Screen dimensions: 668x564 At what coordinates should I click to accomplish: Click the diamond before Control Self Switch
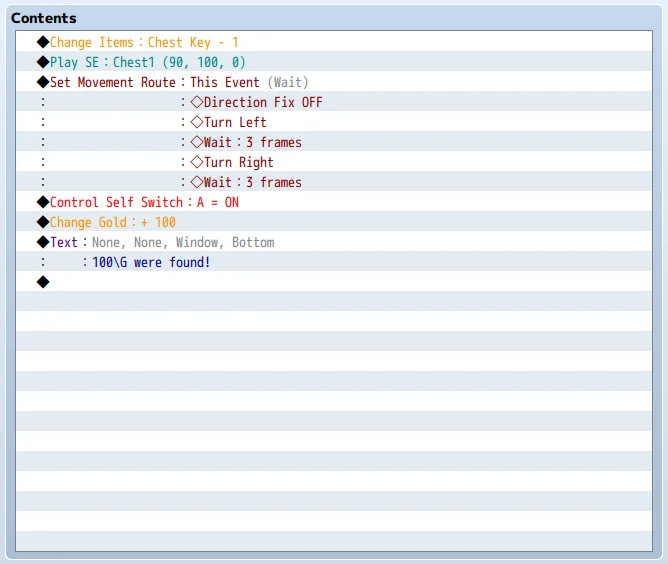43,202
